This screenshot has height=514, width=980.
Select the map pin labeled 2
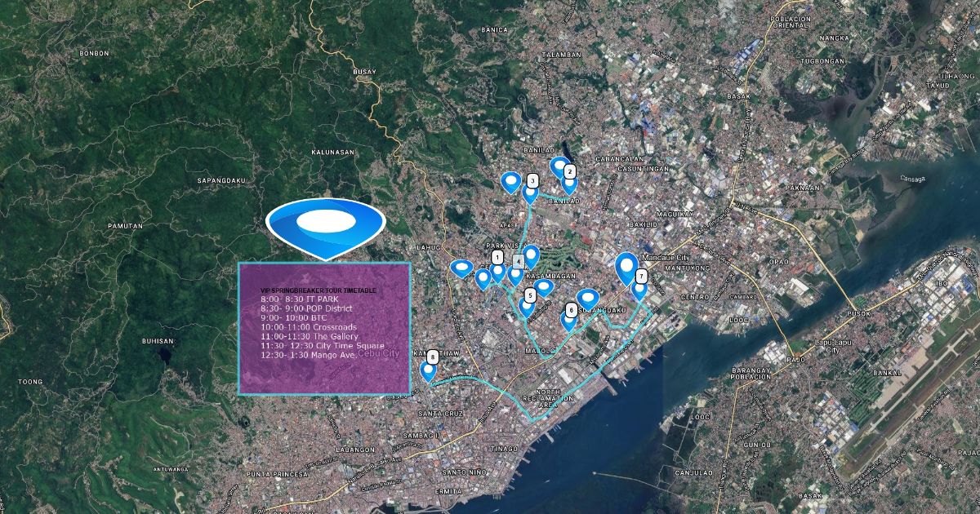569,183
